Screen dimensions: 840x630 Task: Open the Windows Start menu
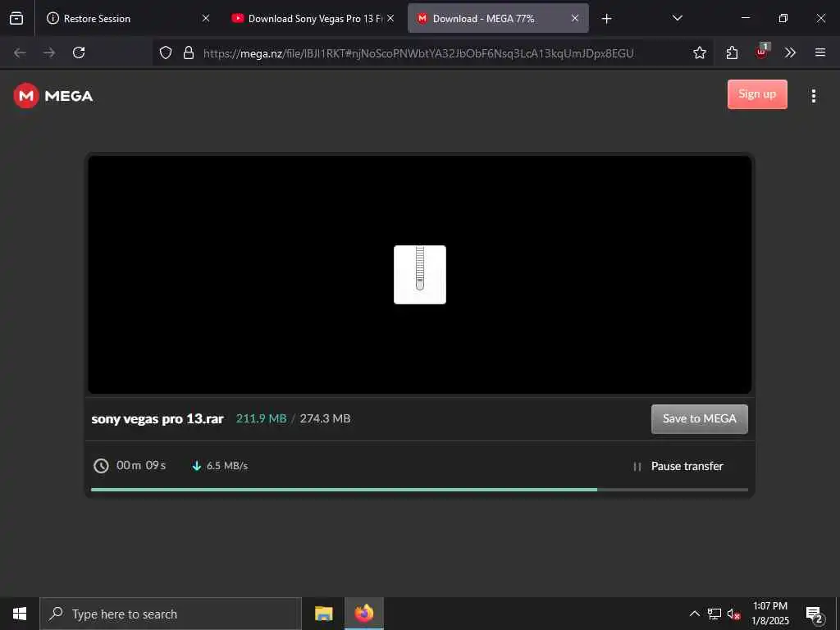click(20, 614)
